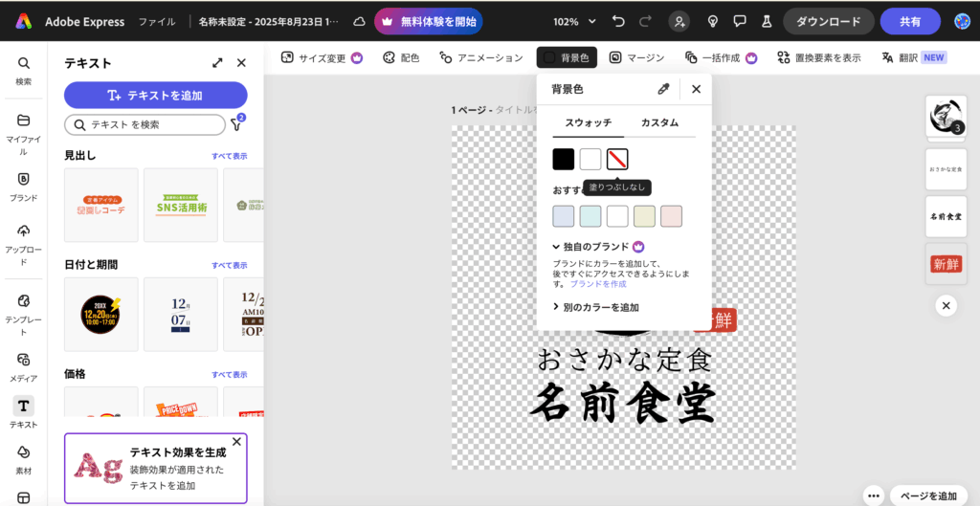Click the undo arrow icon

[618, 21]
